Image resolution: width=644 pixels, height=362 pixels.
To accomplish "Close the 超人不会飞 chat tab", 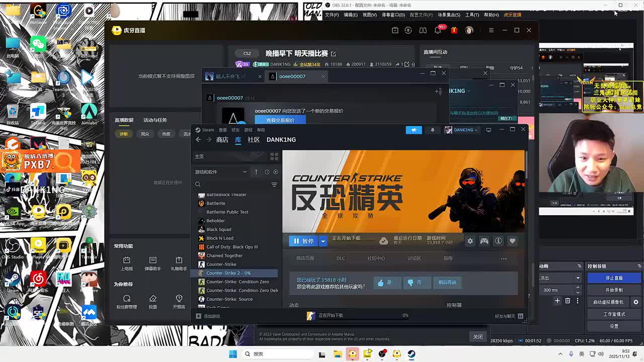I will pos(260,76).
